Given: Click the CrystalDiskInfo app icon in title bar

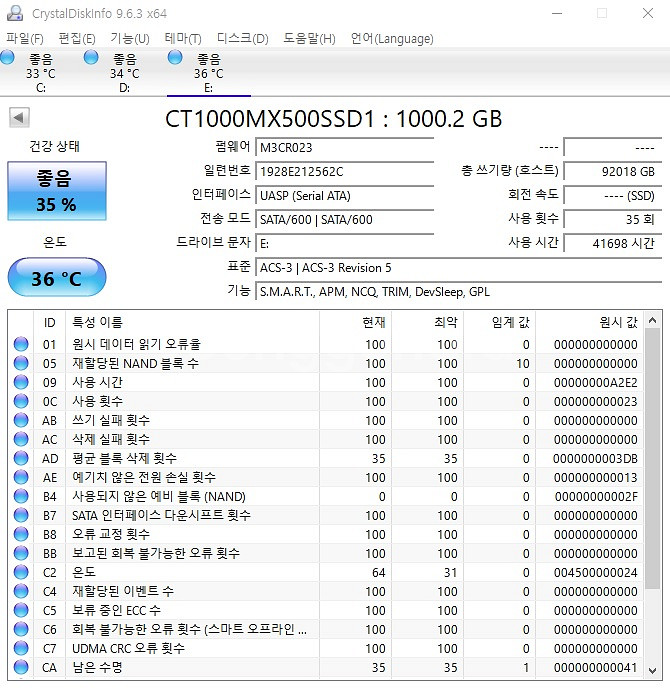Looking at the screenshot, I should click(15, 13).
